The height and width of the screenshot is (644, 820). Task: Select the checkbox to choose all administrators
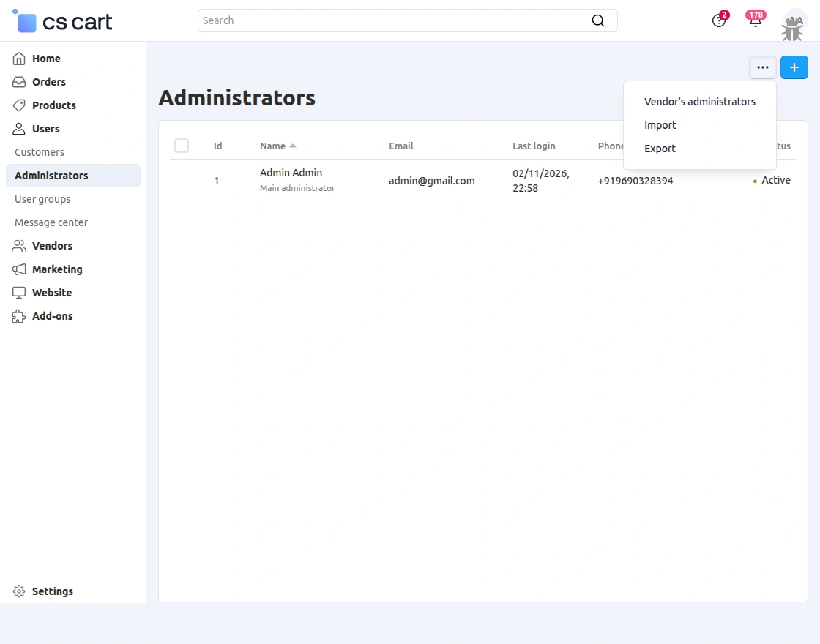[182, 146]
